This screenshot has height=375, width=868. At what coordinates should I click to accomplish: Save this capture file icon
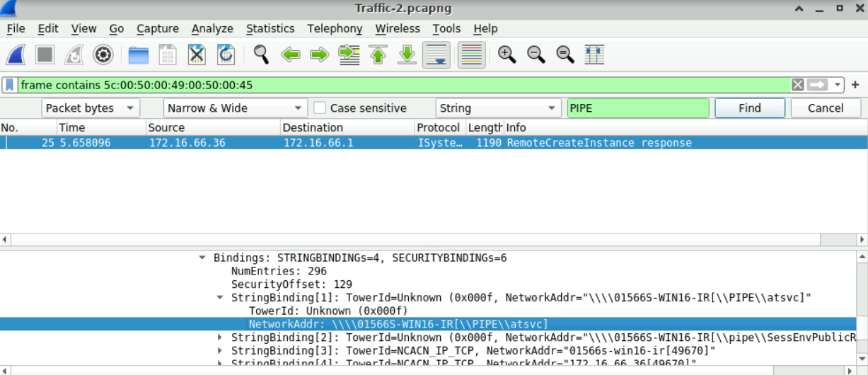coord(168,54)
